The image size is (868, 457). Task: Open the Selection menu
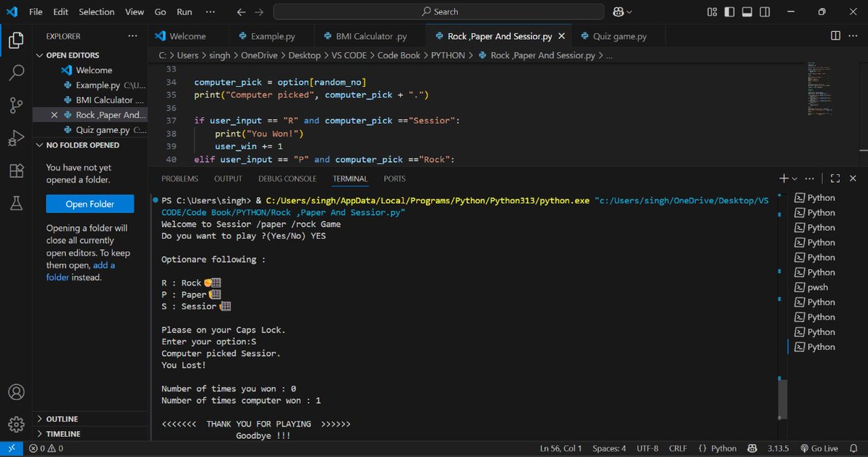click(96, 12)
